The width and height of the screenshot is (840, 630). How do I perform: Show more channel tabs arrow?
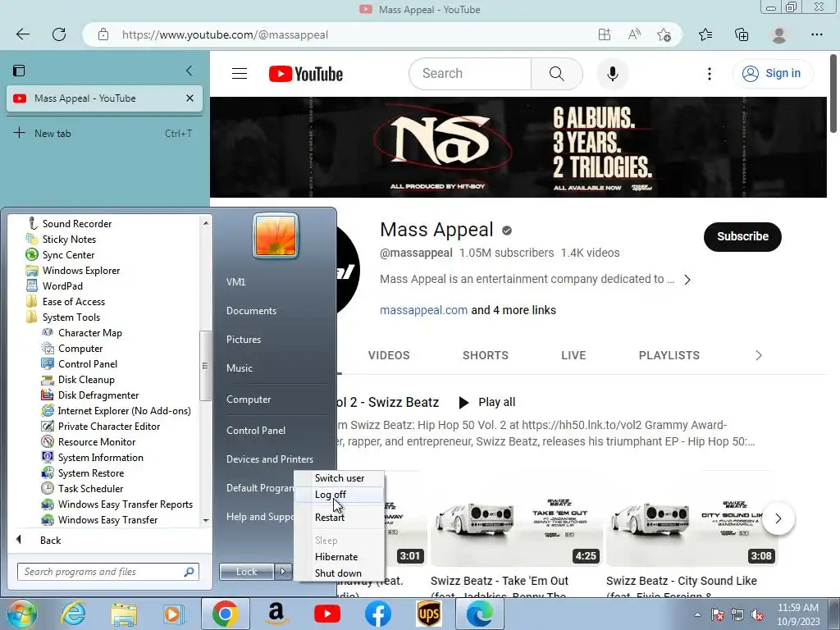pyautogui.click(x=759, y=355)
